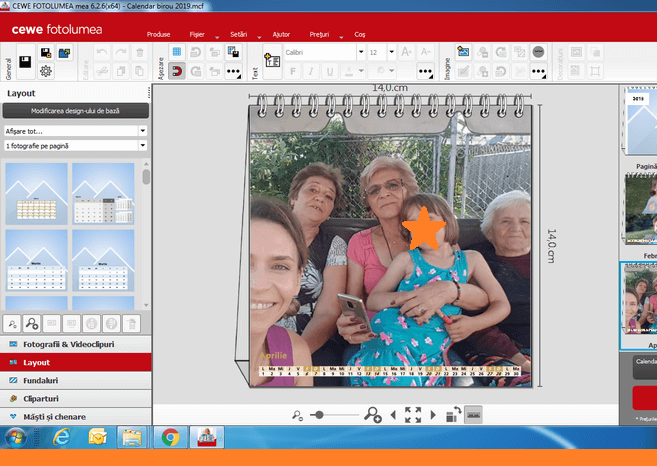Go to previous page arrow

393,415
